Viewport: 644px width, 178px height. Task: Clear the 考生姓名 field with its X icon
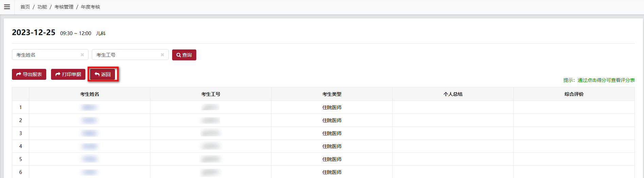pyautogui.click(x=82, y=55)
